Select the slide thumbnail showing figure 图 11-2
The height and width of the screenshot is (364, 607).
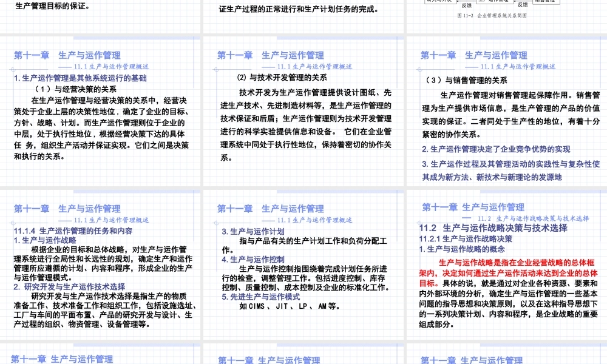(x=507, y=16)
